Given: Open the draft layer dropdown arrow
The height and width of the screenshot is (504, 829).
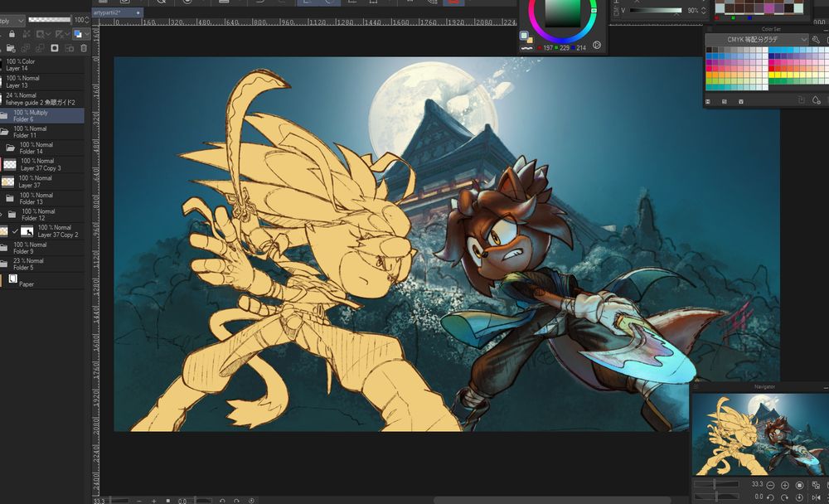Looking at the screenshot, I should click(x=68, y=34).
